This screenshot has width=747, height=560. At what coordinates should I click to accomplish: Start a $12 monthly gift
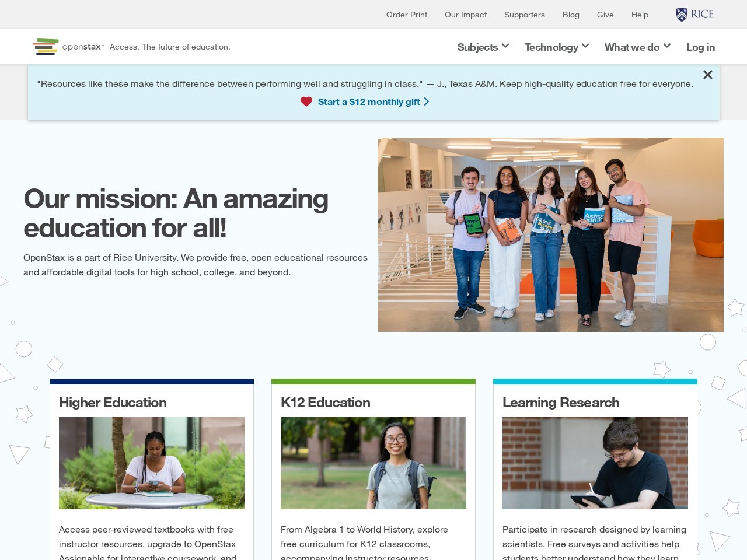[x=368, y=102]
